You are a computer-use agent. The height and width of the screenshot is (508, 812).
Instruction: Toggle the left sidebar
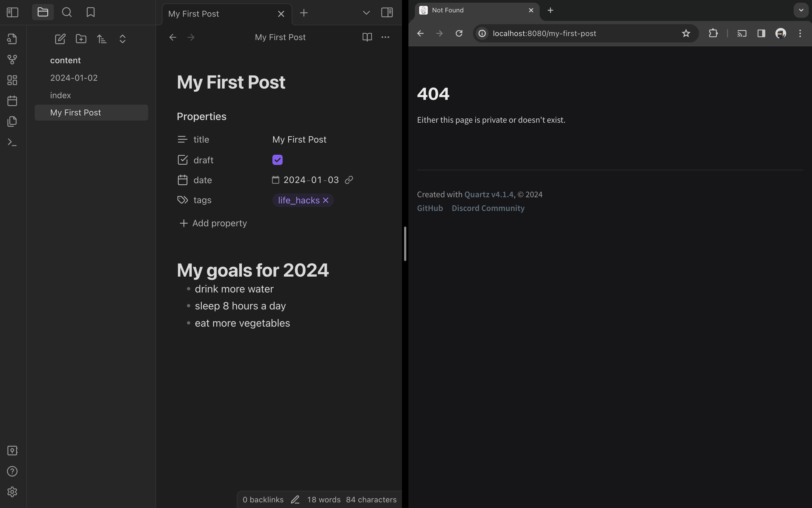click(x=12, y=12)
